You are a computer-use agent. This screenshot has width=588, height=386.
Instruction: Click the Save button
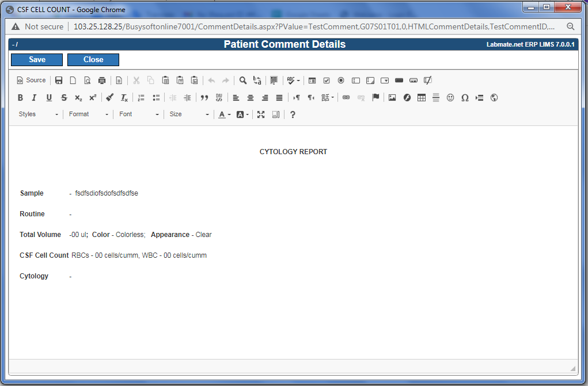[x=37, y=60]
